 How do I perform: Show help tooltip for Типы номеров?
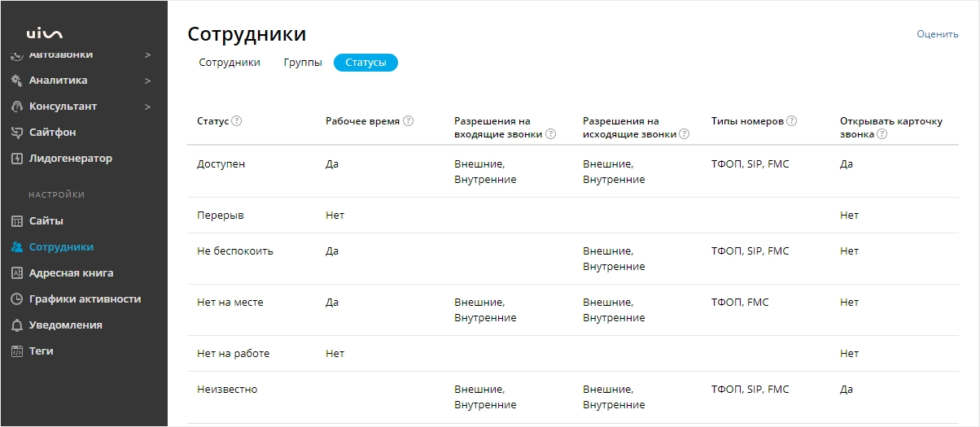[x=792, y=121]
